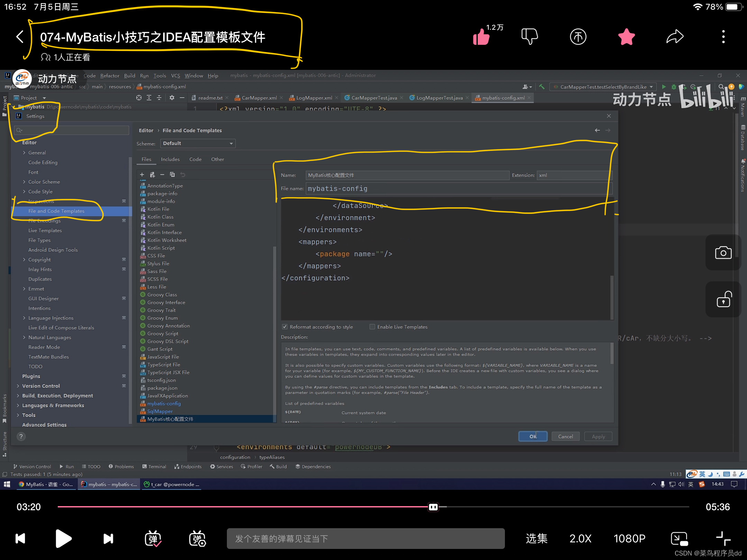Open the 2.0X playback speed selector
The image size is (747, 560).
[580, 539]
